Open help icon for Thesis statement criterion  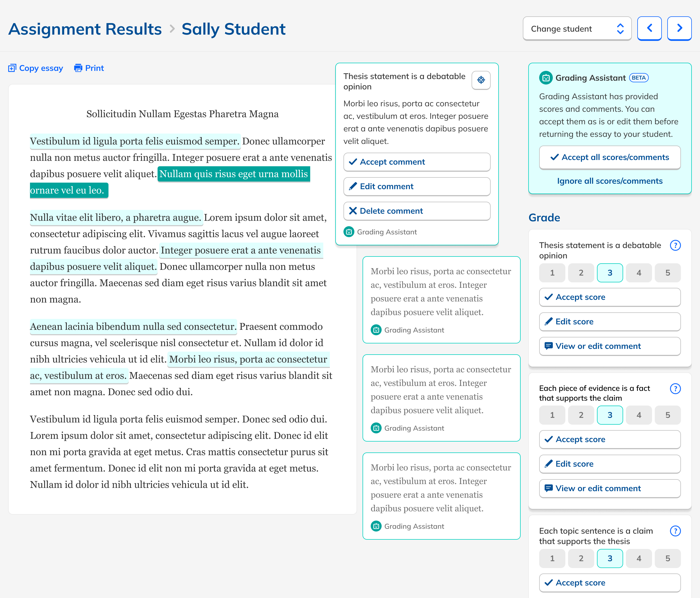pyautogui.click(x=675, y=245)
